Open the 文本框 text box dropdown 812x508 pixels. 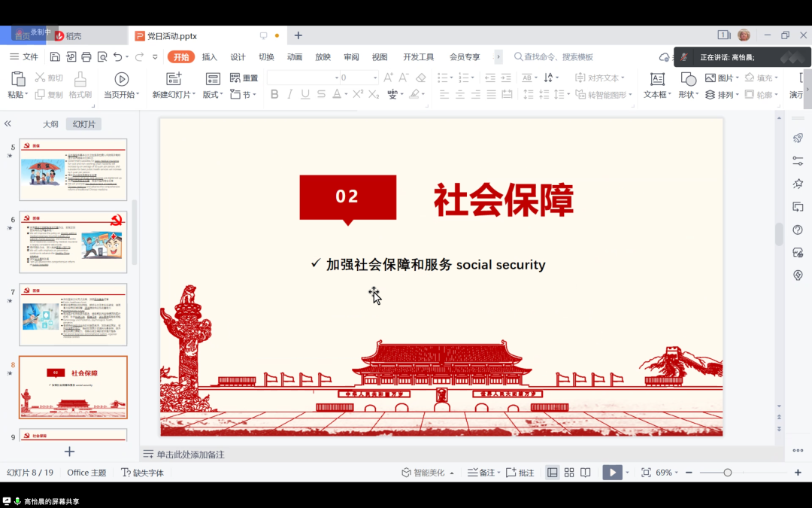pyautogui.click(x=657, y=95)
